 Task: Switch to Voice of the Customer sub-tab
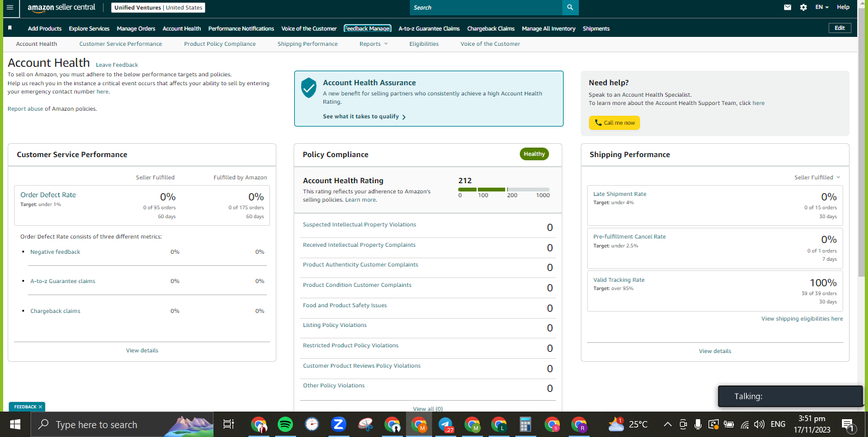pyautogui.click(x=490, y=44)
